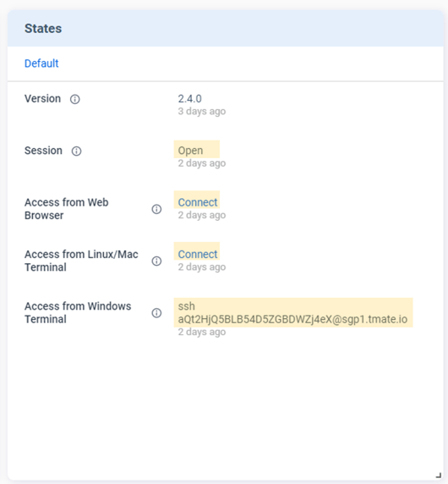448x484 pixels.
Task: Select the Default tab
Action: tap(41, 63)
